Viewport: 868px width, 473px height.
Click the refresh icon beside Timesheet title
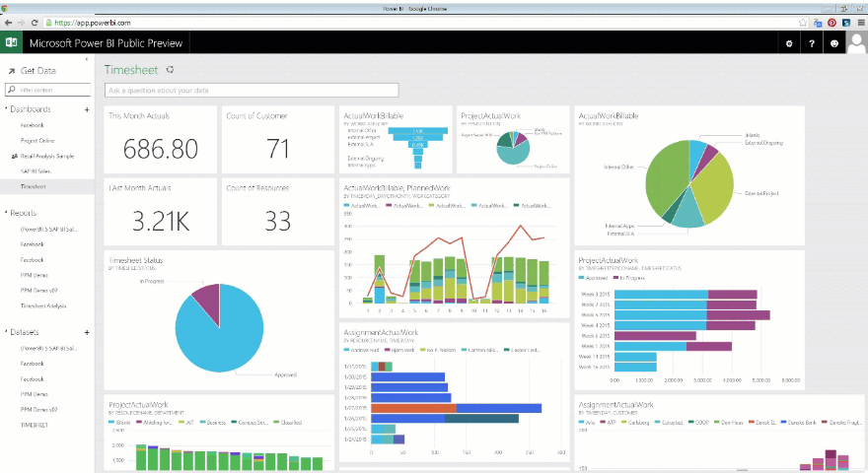[170, 70]
